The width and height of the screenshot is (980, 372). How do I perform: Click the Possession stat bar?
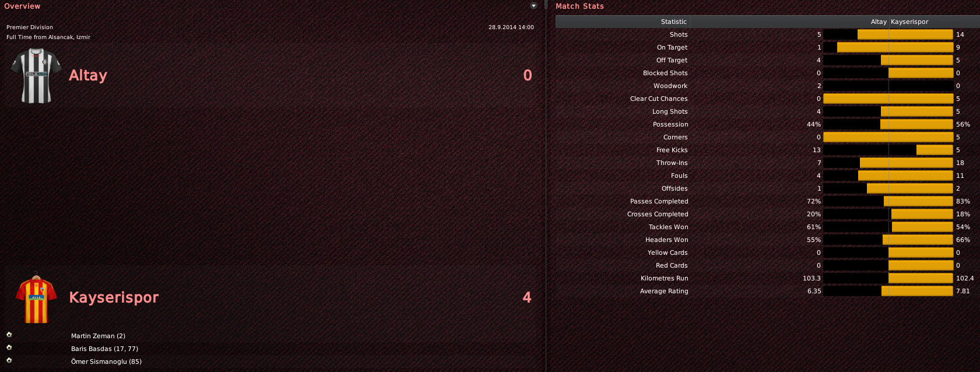(x=888, y=124)
